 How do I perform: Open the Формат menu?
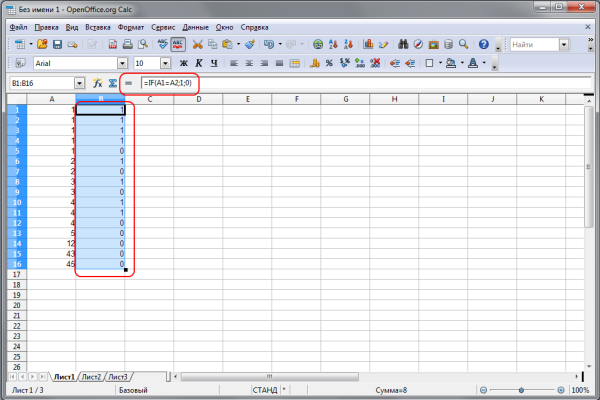(131, 28)
